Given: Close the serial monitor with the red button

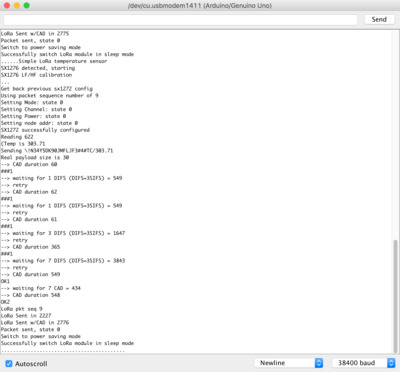Looking at the screenshot, I should [7, 5].
